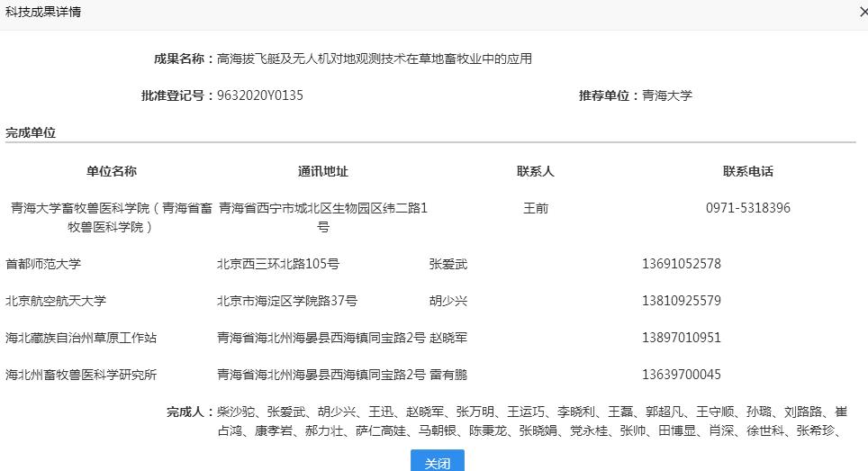
Task: Click the 完成人 label
Action: coord(190,412)
